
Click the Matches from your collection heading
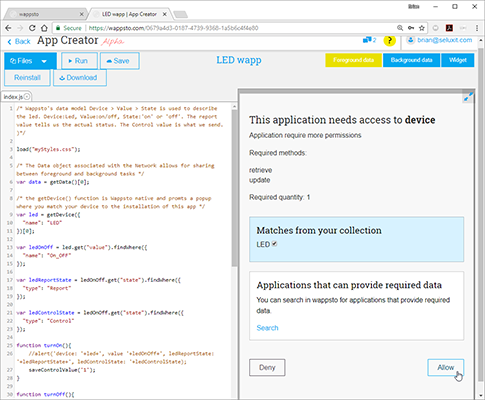coord(319,230)
